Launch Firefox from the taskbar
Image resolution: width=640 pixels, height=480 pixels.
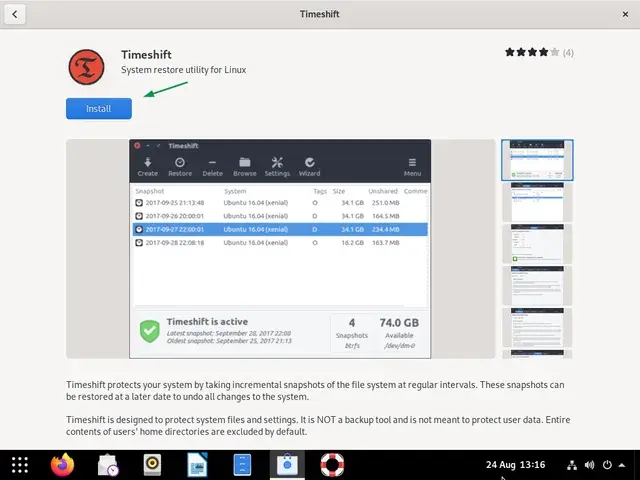click(62, 465)
